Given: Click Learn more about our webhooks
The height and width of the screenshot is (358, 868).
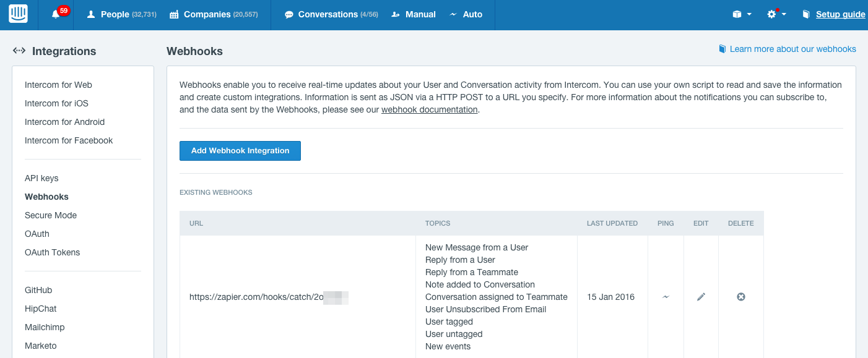Looking at the screenshot, I should click(793, 49).
